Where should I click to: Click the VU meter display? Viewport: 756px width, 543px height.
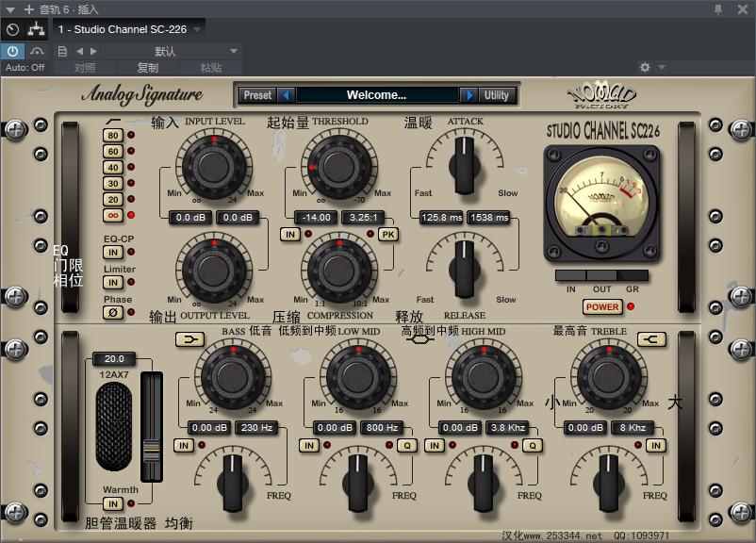point(601,205)
